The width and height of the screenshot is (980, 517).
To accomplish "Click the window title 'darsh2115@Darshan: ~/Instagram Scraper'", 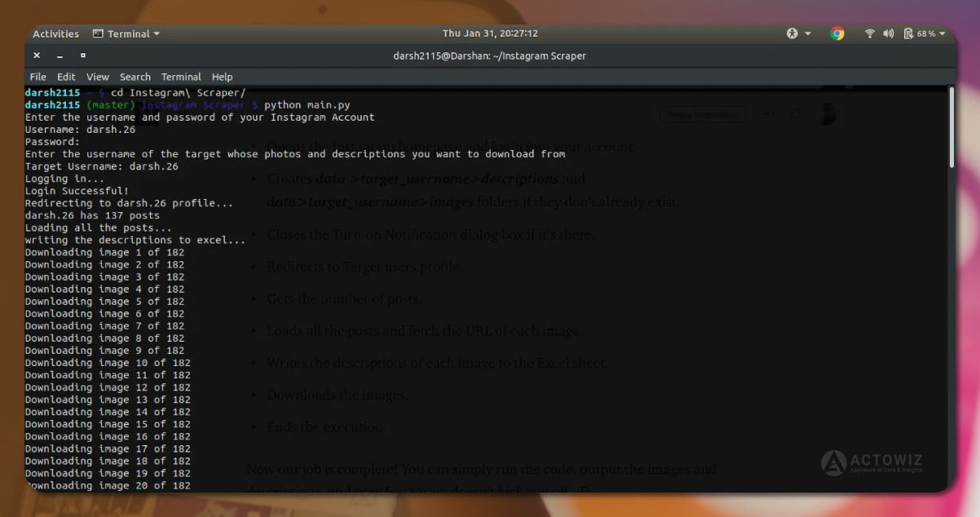I will [x=489, y=55].
